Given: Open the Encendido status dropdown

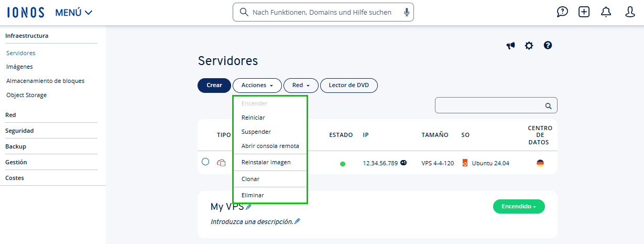Looking at the screenshot, I should [519, 207].
